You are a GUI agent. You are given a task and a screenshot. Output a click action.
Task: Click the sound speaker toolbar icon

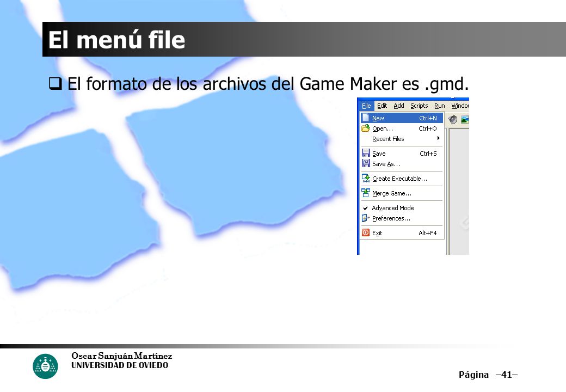pyautogui.click(x=452, y=119)
